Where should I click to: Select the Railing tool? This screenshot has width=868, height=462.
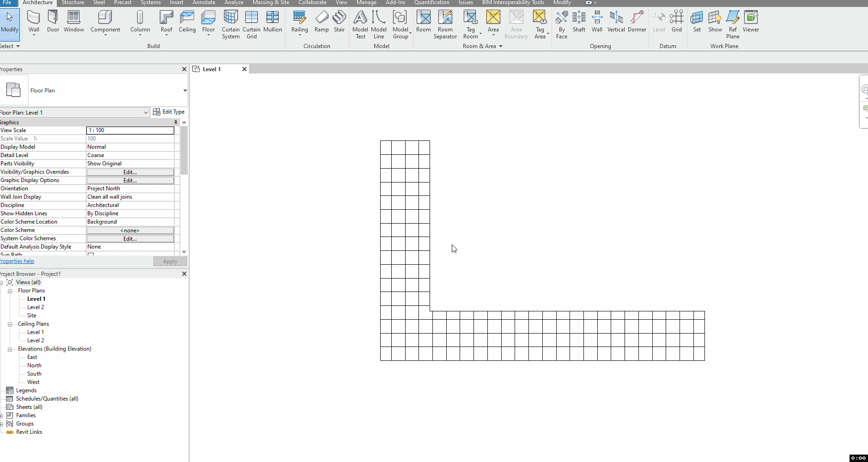299,19
